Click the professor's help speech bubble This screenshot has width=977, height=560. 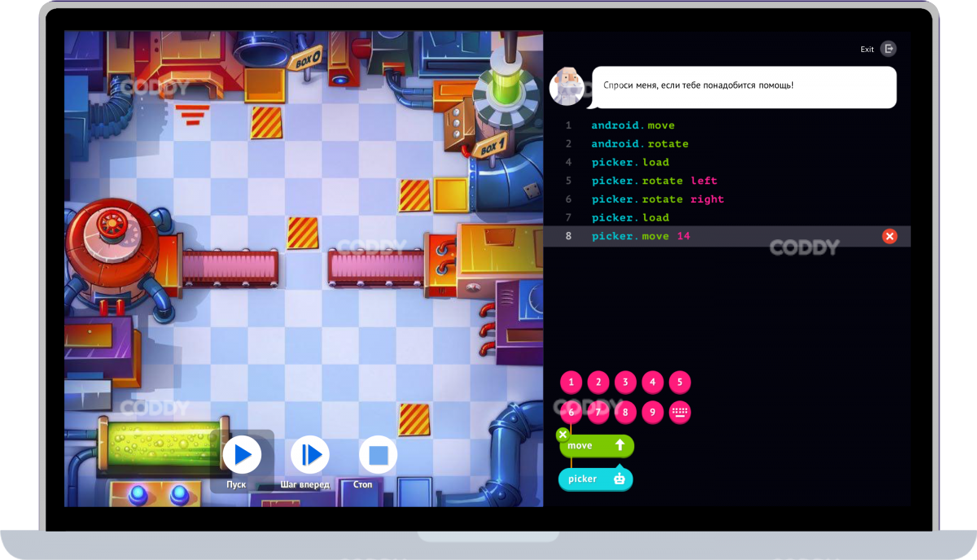point(743,86)
